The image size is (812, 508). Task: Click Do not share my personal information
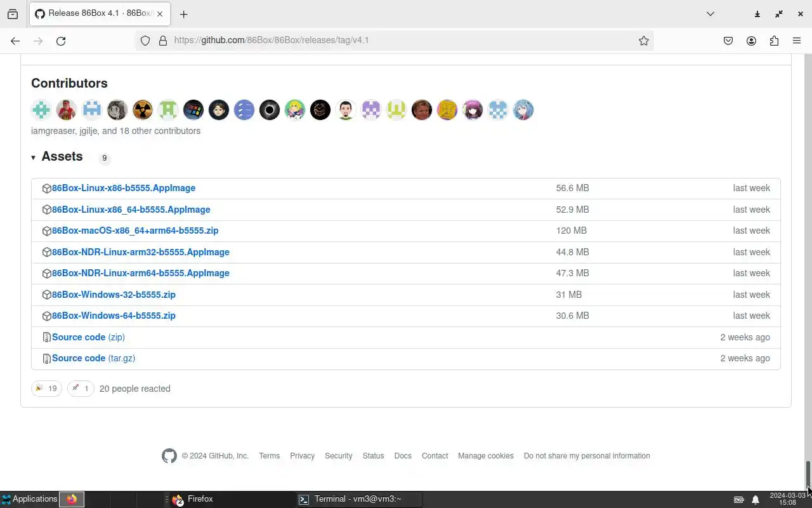coord(587,456)
